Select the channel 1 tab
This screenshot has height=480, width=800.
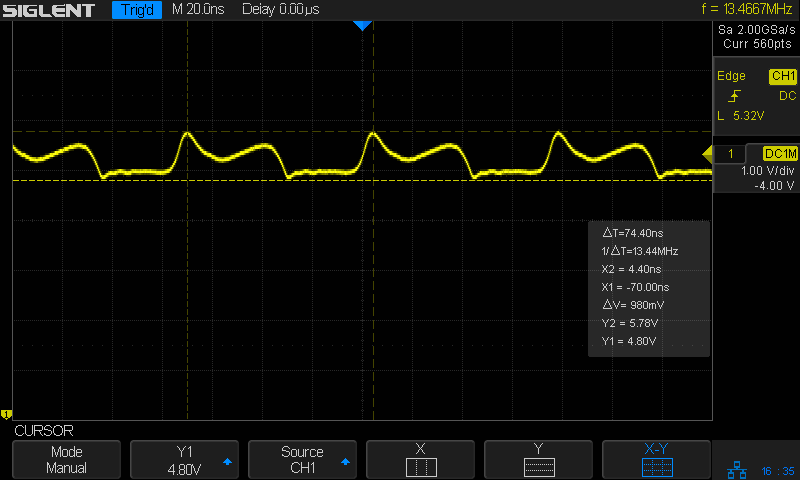[732, 153]
